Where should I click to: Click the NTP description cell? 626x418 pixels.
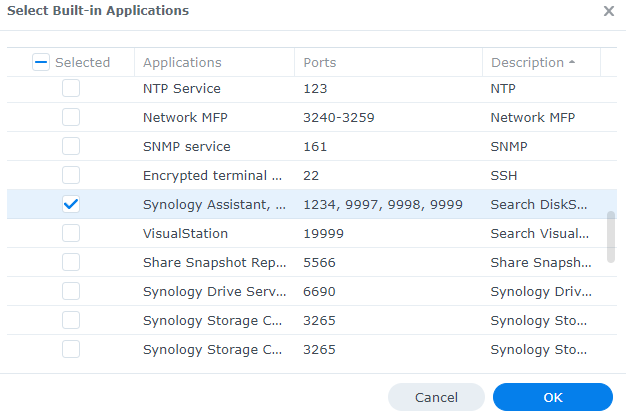503,89
